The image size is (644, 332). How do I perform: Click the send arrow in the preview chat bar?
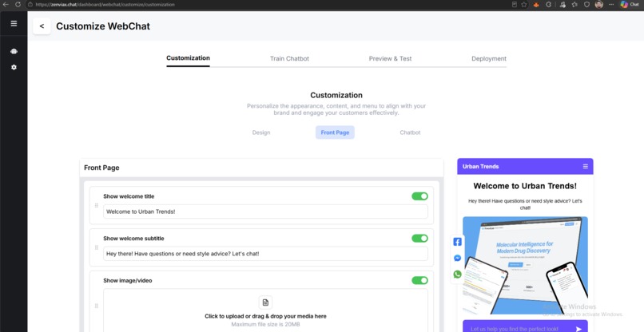coord(578,329)
